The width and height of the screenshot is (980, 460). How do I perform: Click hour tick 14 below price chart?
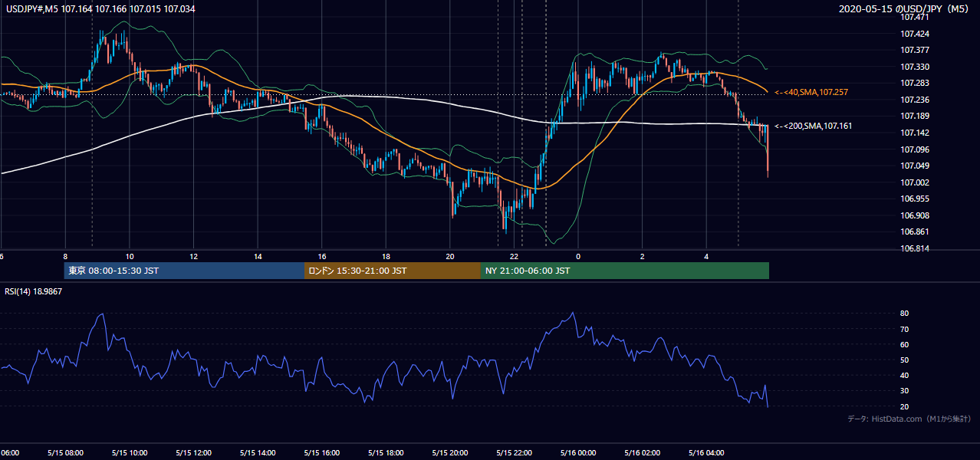click(258, 257)
